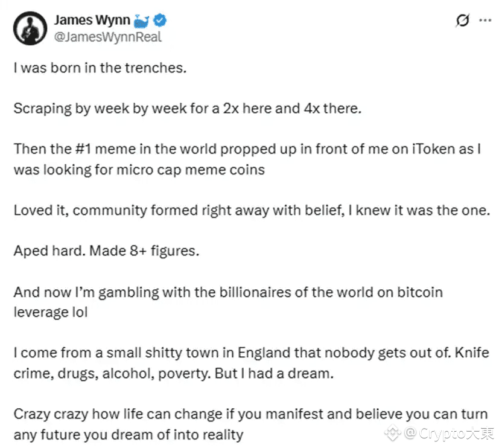Click the "Aped hard. Made 8+ figures." line

(x=105, y=251)
